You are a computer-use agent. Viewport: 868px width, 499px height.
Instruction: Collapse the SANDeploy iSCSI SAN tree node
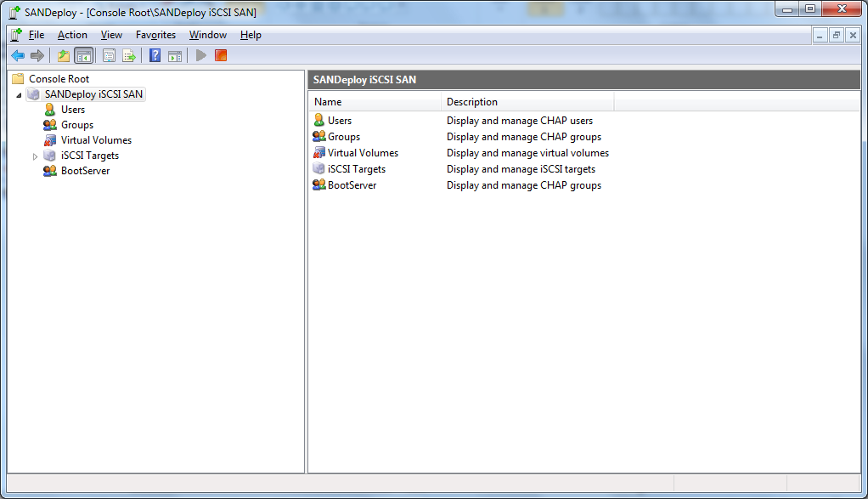(19, 94)
